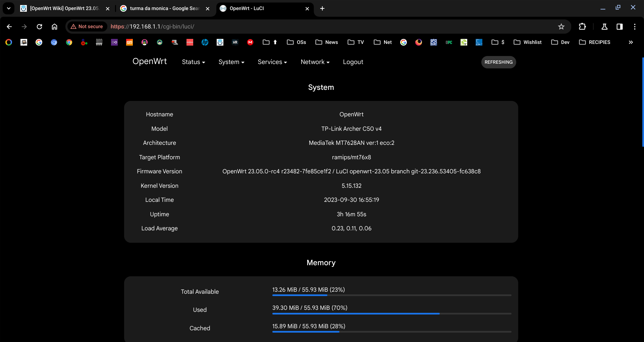
Task: Click the WR bookmark icon
Action: coord(235,42)
